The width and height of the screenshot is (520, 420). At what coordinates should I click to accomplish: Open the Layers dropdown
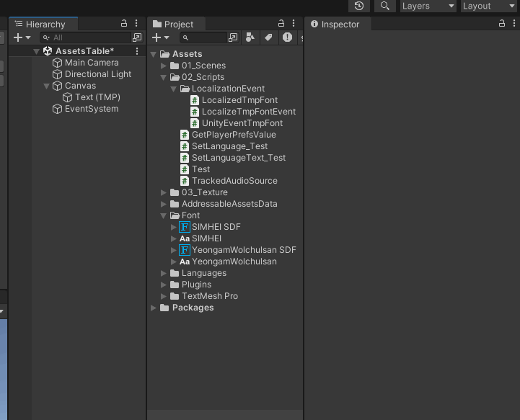[x=428, y=6]
